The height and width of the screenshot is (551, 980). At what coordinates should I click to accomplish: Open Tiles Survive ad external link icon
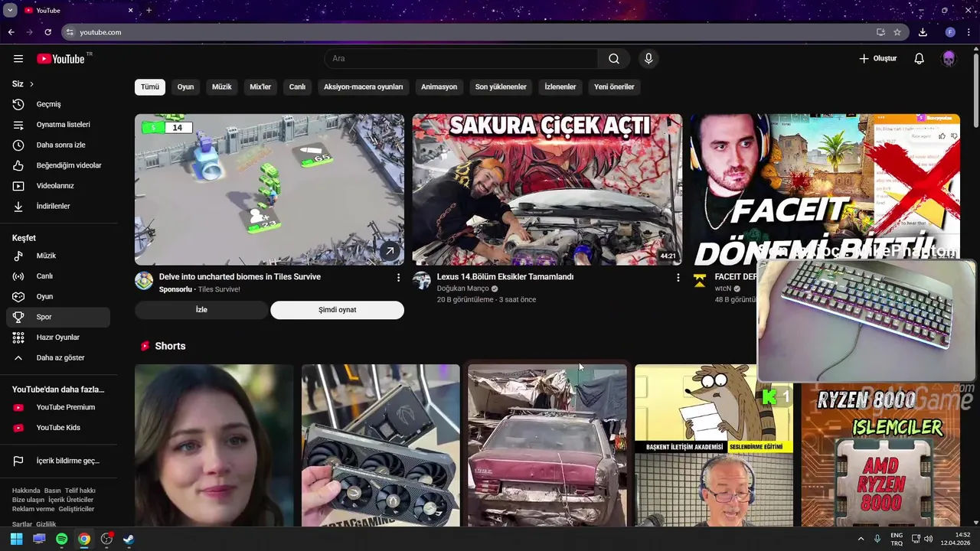(x=390, y=251)
